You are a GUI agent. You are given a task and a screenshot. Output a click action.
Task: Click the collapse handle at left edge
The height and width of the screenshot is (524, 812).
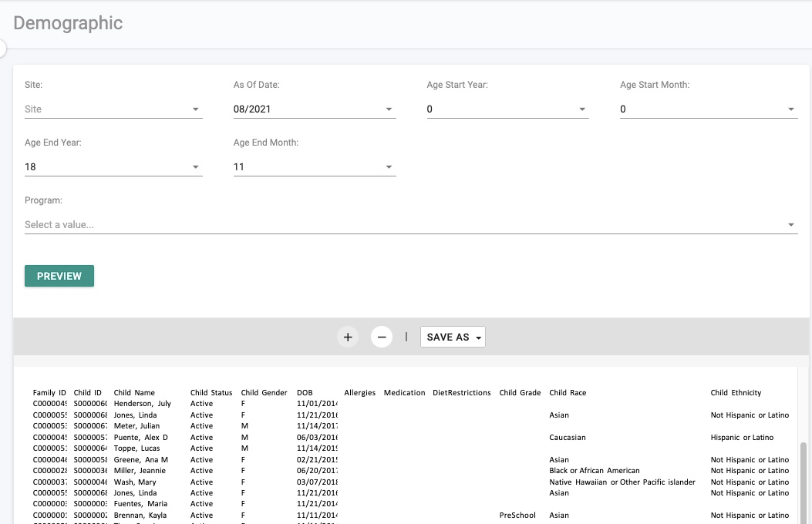click(2, 49)
